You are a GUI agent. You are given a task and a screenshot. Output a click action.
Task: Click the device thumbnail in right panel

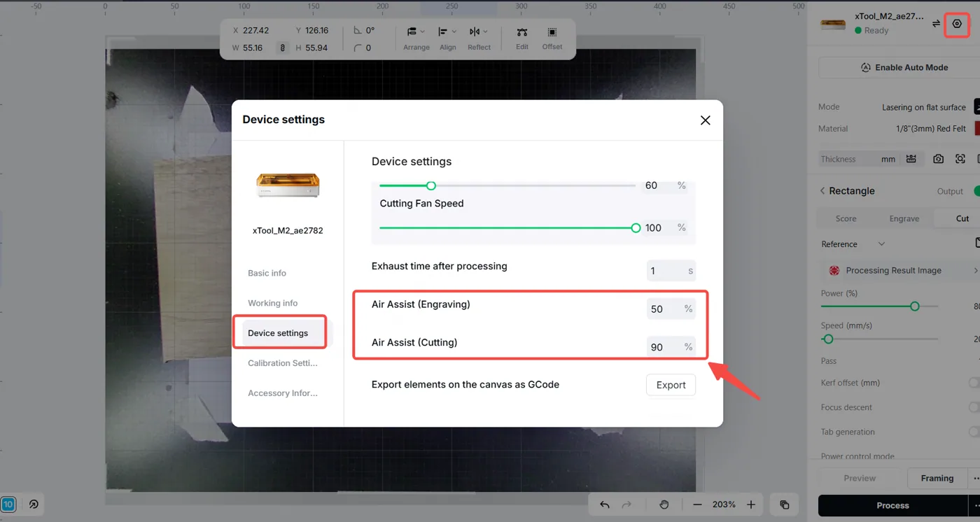(x=833, y=24)
